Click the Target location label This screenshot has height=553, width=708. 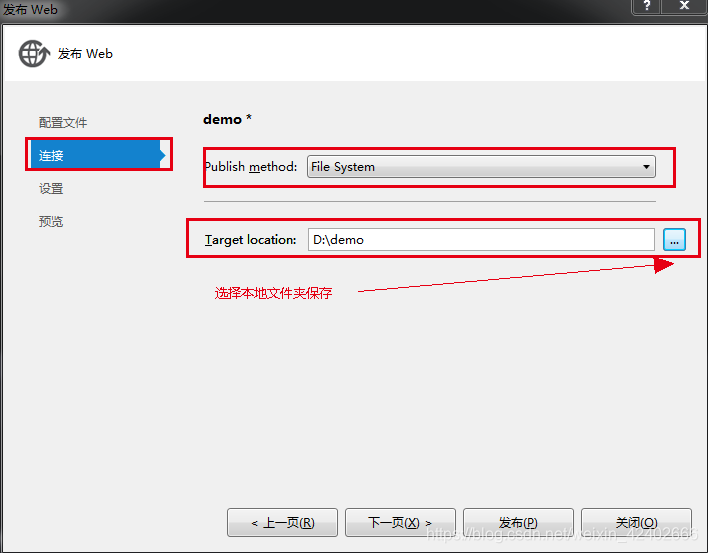tap(251, 240)
